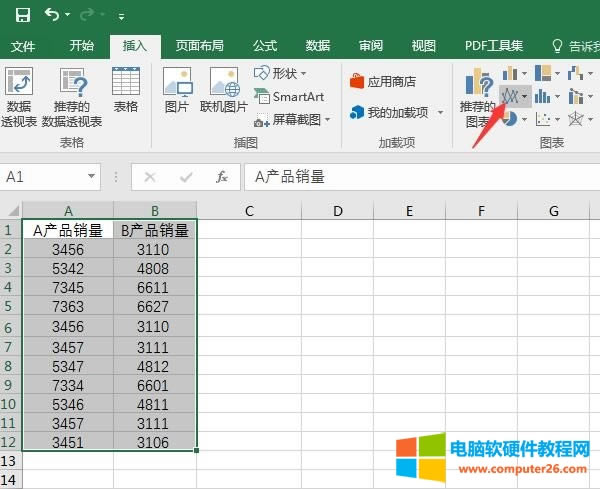This screenshot has width=600, height=489.
Task: Open the Office Store (应用商店)
Action: coord(383,81)
